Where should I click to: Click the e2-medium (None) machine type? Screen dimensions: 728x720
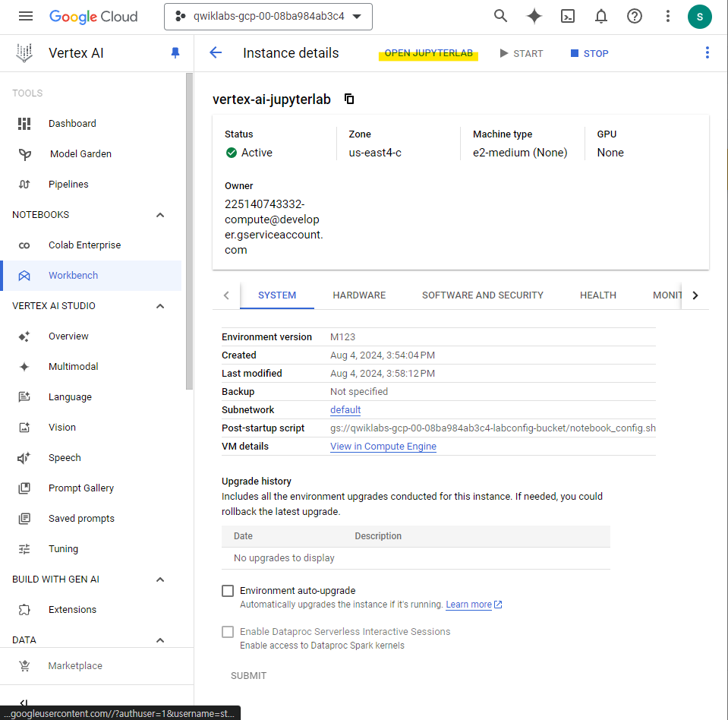click(520, 153)
